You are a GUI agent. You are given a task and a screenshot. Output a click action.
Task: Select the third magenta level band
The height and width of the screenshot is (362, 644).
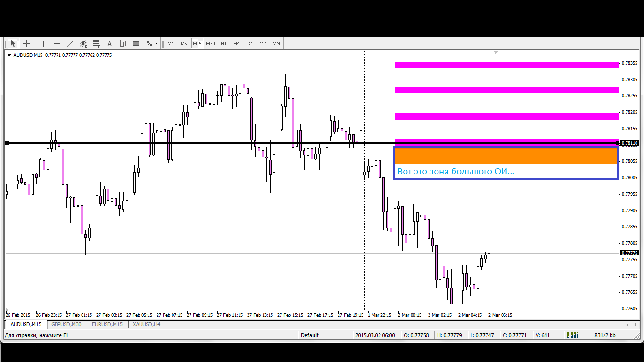[507, 116]
